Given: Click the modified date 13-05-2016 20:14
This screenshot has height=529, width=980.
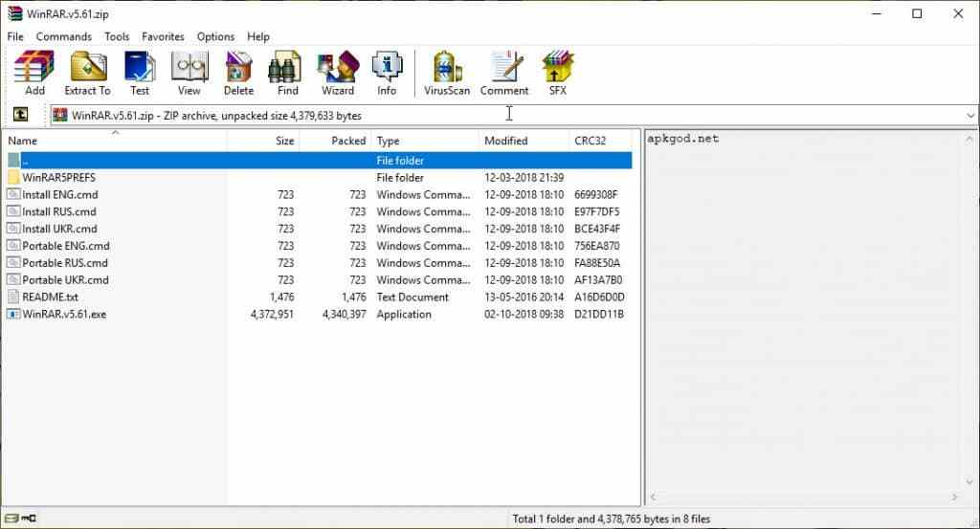Looking at the screenshot, I should pos(523,298).
